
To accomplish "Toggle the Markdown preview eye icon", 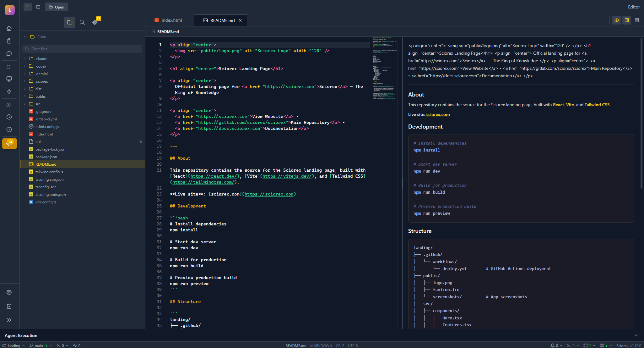I will [616, 20].
